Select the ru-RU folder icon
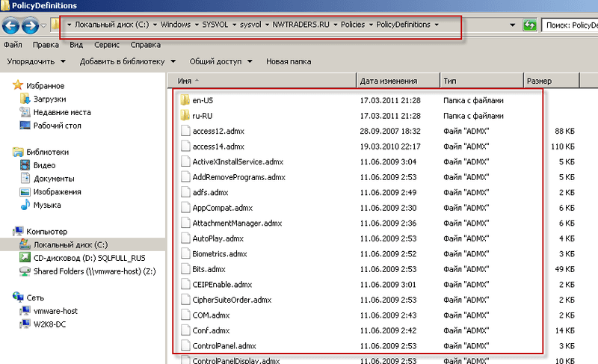 coord(185,116)
